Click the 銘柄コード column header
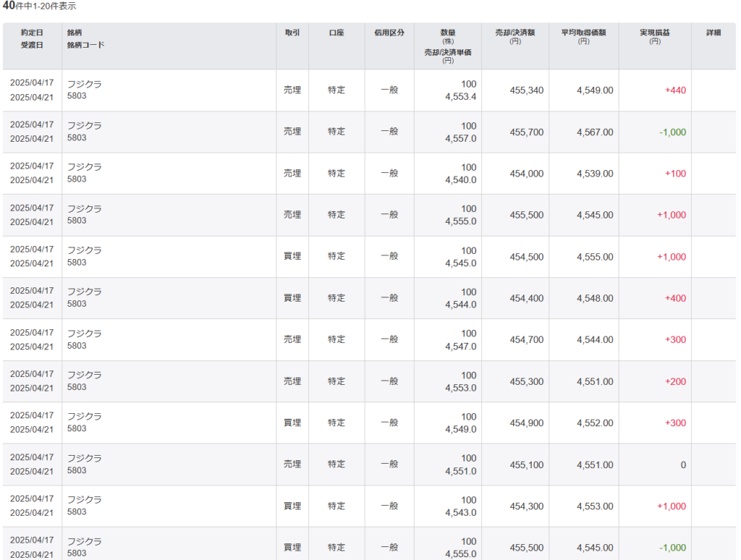741x560 pixels. (x=85, y=45)
